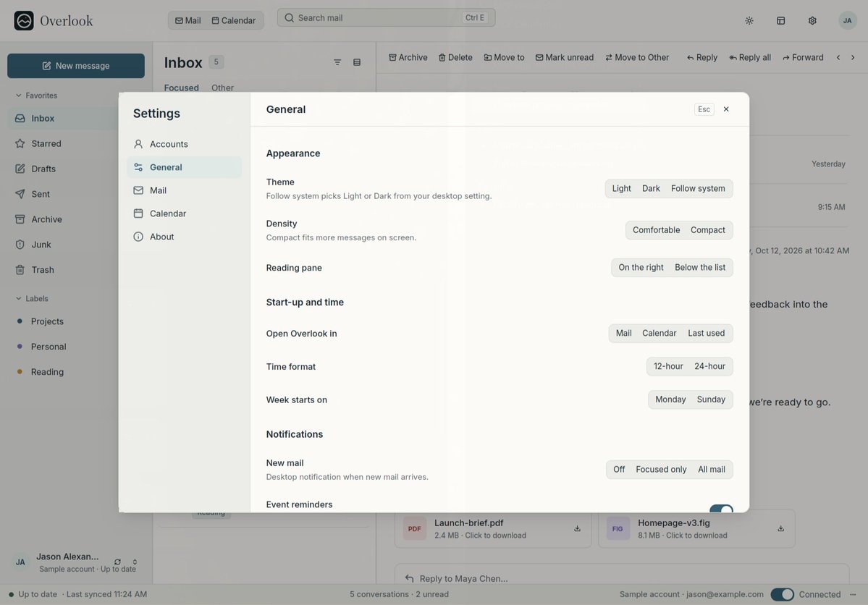Click the Overlook logo icon
868x605 pixels.
(x=24, y=20)
